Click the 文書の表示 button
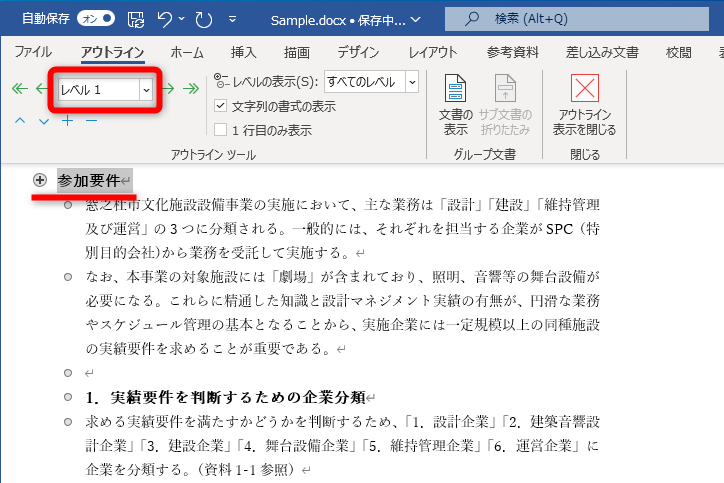 coord(456,105)
